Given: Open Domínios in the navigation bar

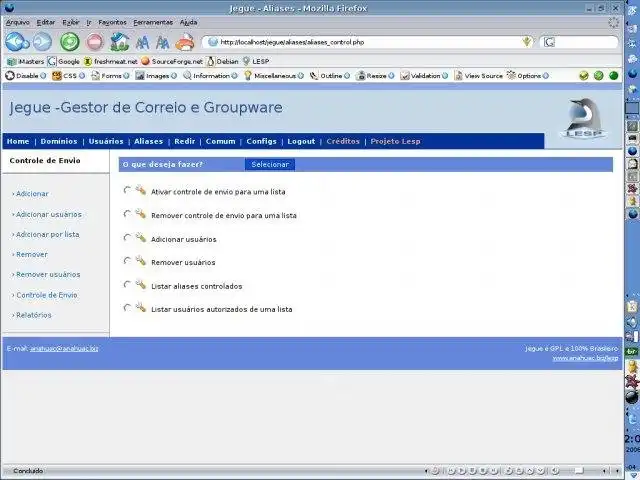Looking at the screenshot, I should (59, 141).
